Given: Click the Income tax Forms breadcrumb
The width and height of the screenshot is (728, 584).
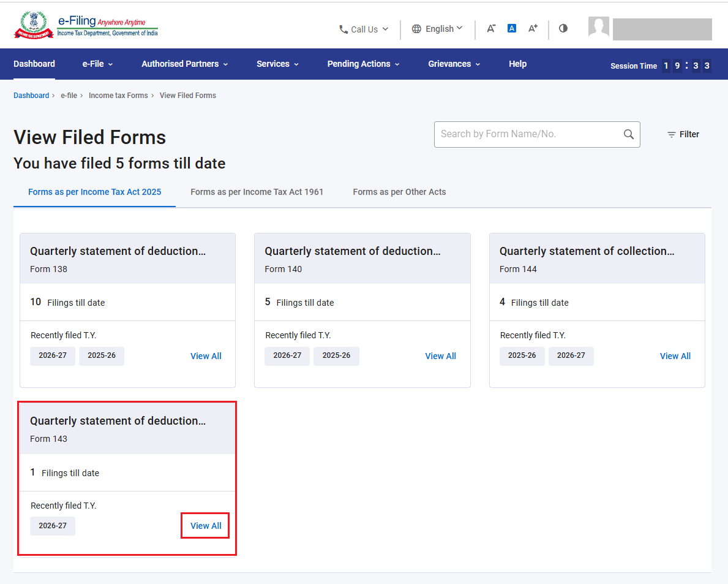Looking at the screenshot, I should (x=118, y=95).
